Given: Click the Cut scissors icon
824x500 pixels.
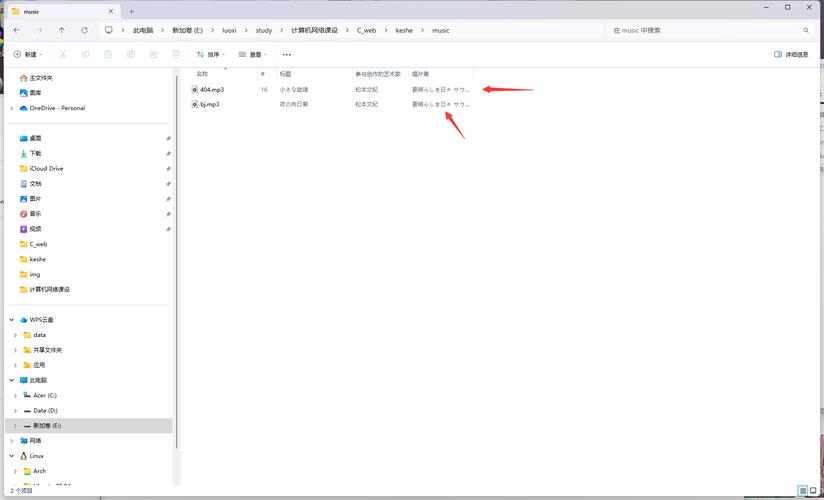Looking at the screenshot, I should 63,54.
